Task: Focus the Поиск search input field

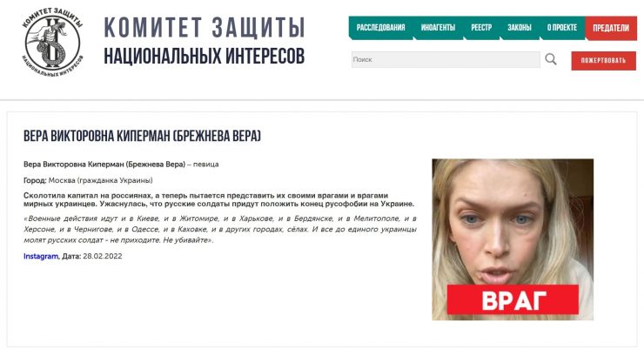Action: 446,59
